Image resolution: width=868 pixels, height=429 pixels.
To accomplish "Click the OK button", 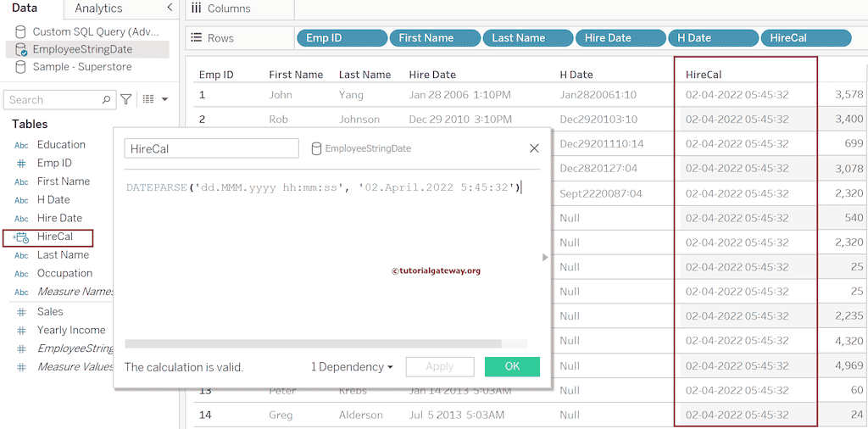I will tap(512, 366).
